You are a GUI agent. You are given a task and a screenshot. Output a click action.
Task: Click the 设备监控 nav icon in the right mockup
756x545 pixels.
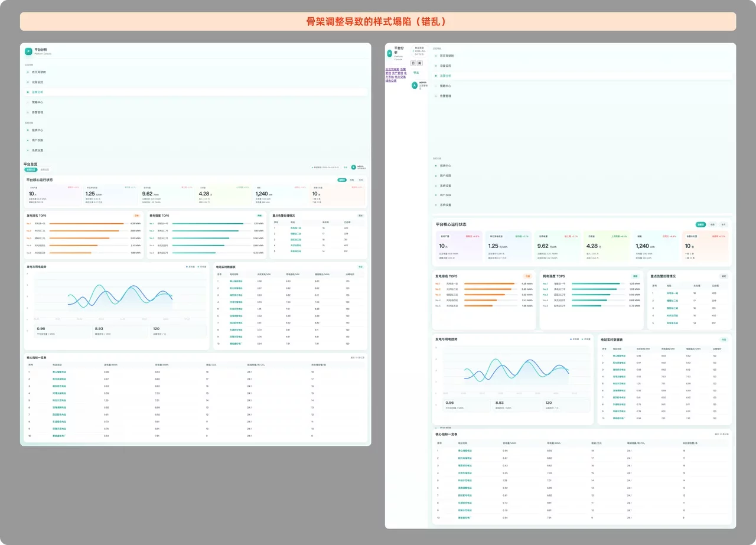tap(436, 66)
